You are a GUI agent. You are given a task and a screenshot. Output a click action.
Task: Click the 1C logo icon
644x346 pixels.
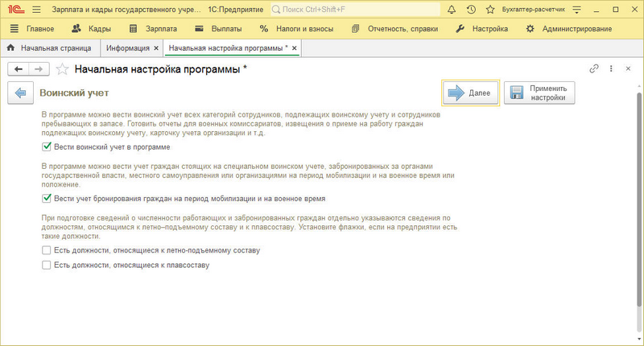(14, 9)
